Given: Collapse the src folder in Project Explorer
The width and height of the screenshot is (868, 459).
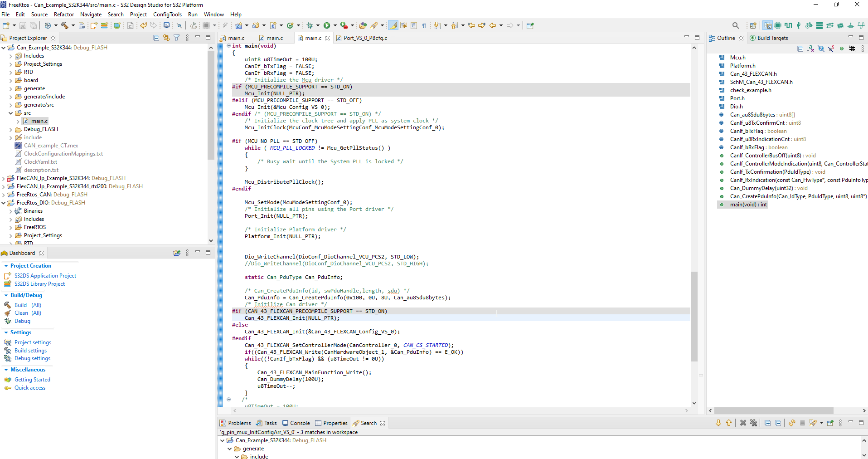Looking at the screenshot, I should (10, 112).
